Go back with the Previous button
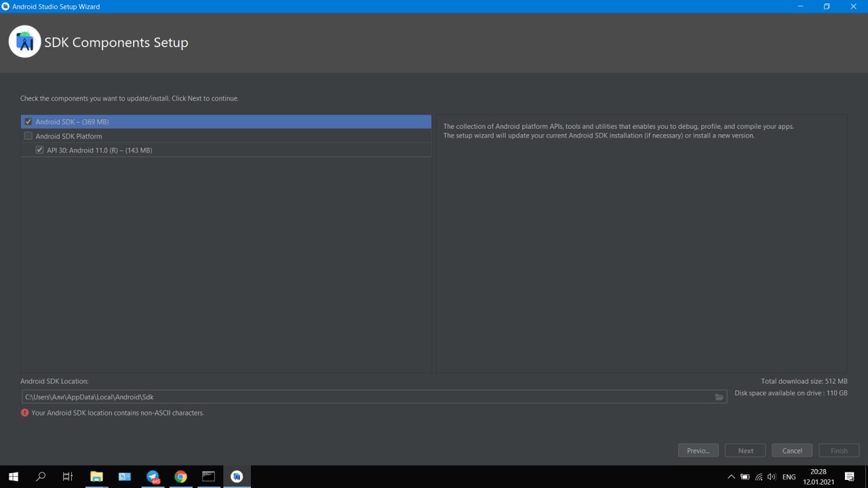 pos(698,451)
